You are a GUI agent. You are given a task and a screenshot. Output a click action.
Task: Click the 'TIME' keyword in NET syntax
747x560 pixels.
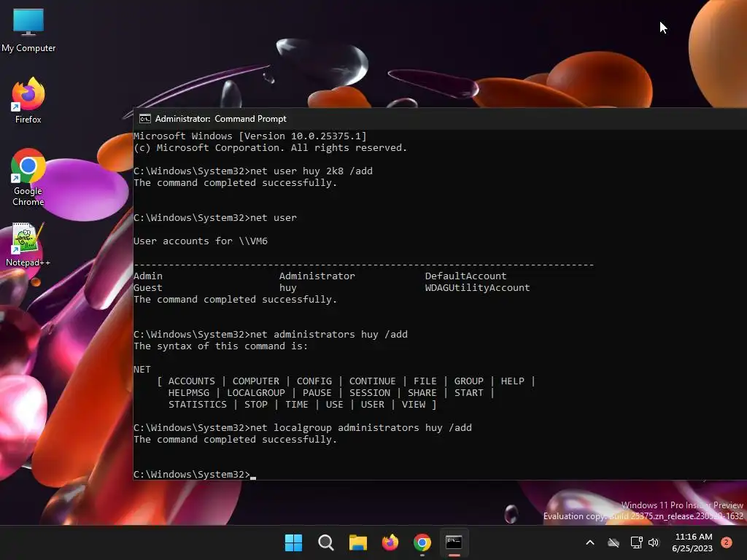pyautogui.click(x=297, y=404)
